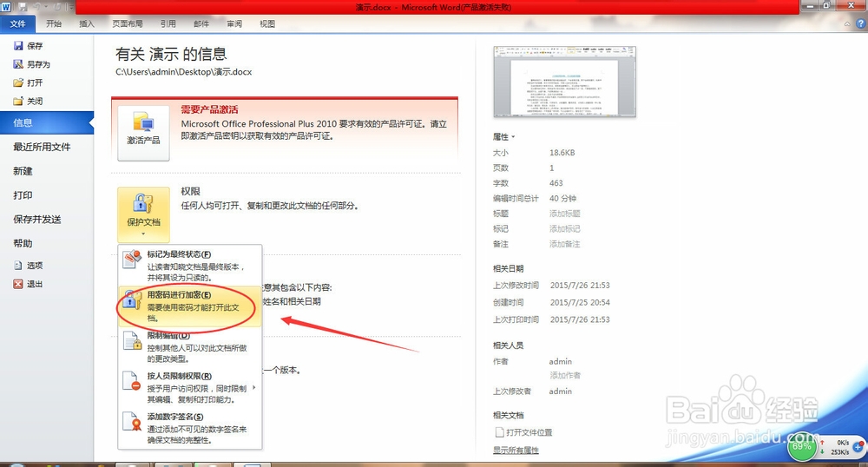Click 打开文件位置 (Open File Location) link
868x467 pixels.
pyautogui.click(x=523, y=432)
